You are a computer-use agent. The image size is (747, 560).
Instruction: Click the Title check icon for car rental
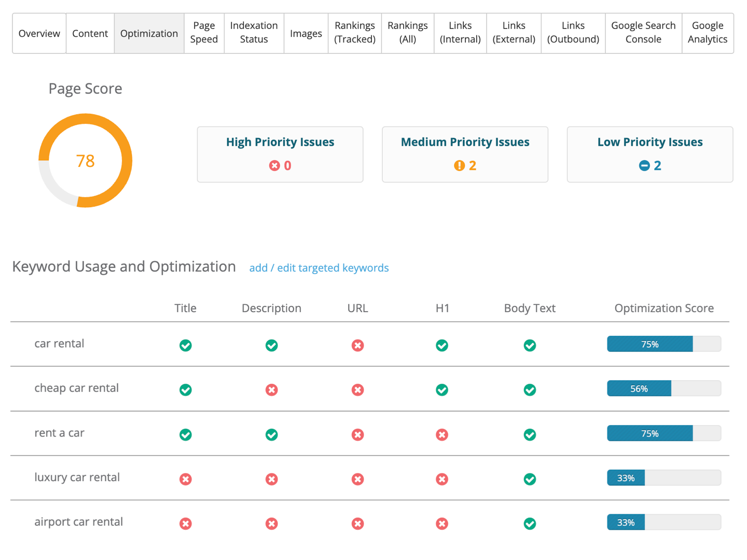point(186,345)
